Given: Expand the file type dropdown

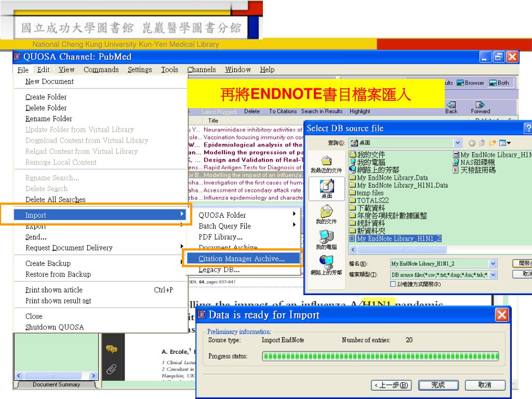Looking at the screenshot, I should tap(493, 274).
